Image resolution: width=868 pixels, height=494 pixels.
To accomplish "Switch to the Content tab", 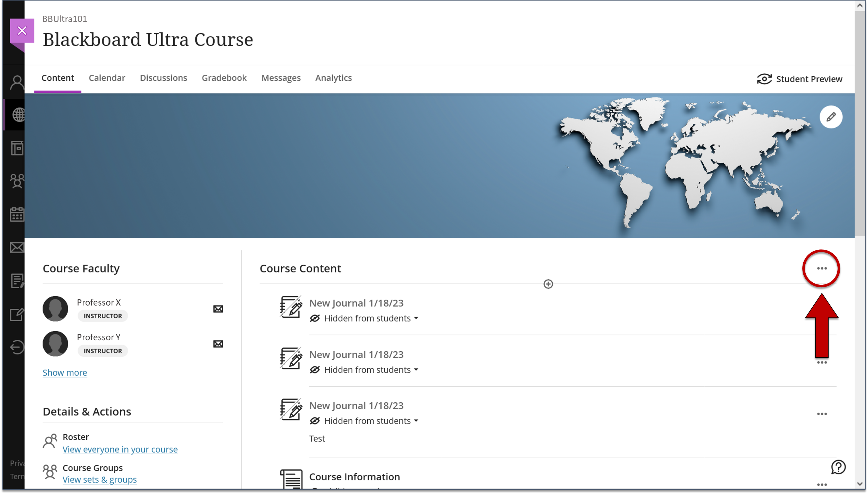I will 58,78.
